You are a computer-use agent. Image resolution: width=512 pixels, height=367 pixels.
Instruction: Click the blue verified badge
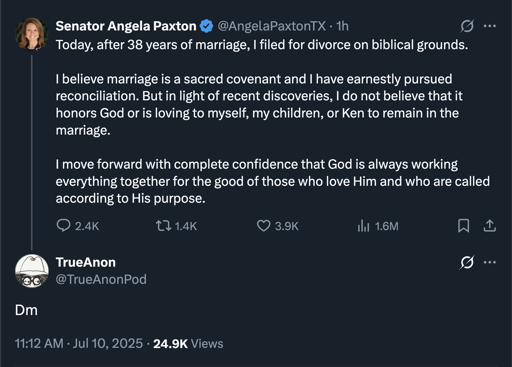coord(206,26)
